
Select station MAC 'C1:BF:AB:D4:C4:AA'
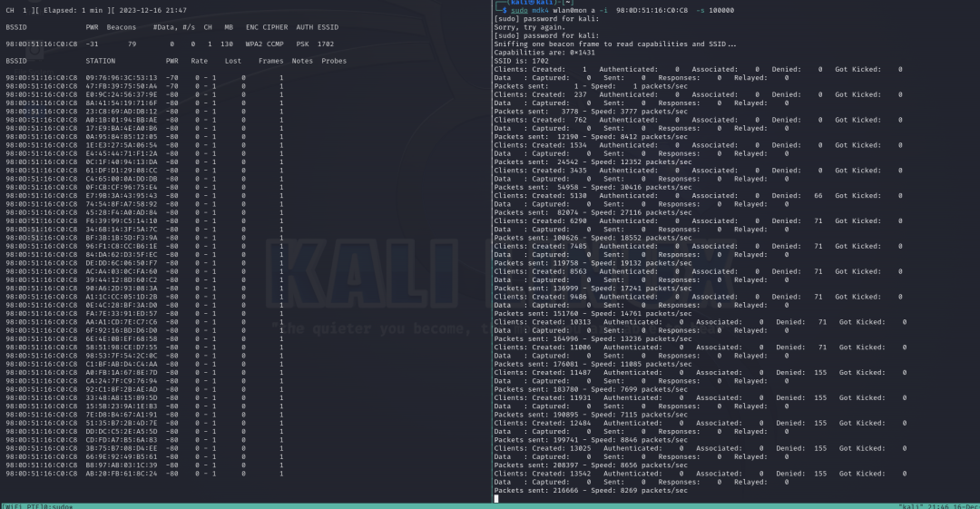coord(122,365)
